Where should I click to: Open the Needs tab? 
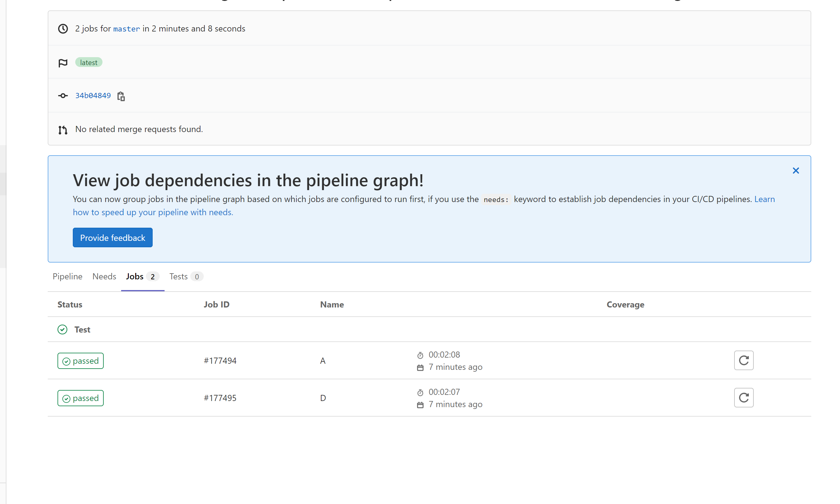(104, 277)
